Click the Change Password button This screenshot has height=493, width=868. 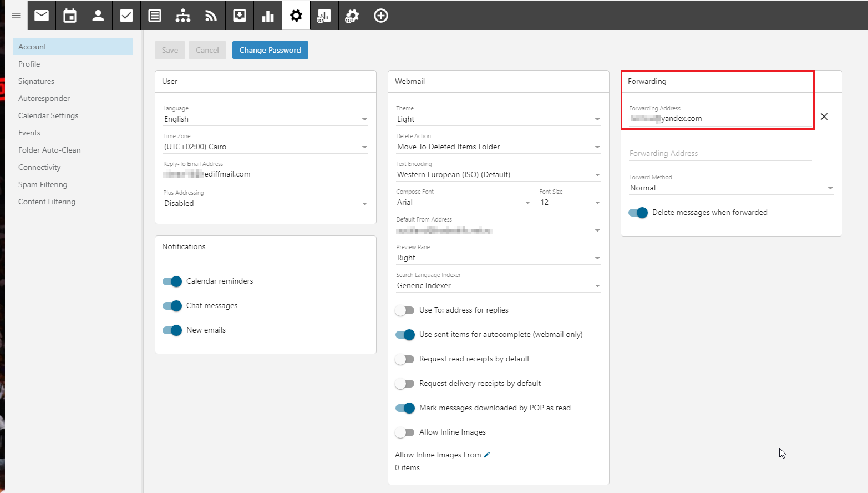tap(270, 50)
